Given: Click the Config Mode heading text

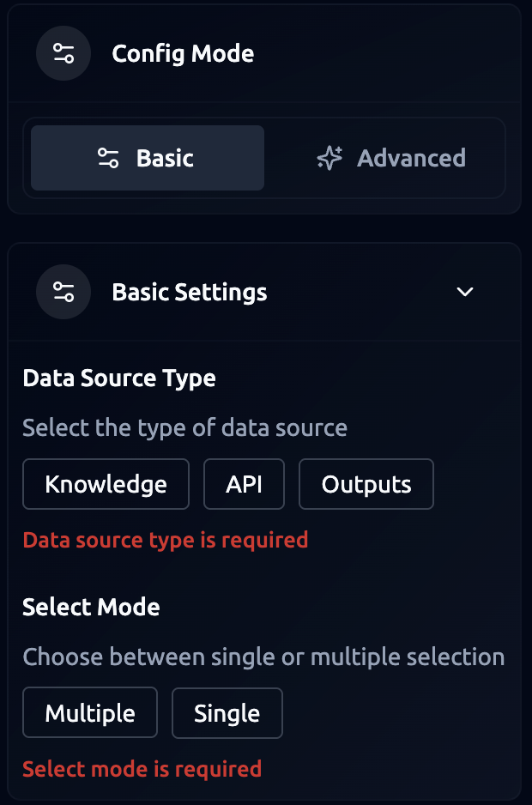Looking at the screenshot, I should click(183, 54).
